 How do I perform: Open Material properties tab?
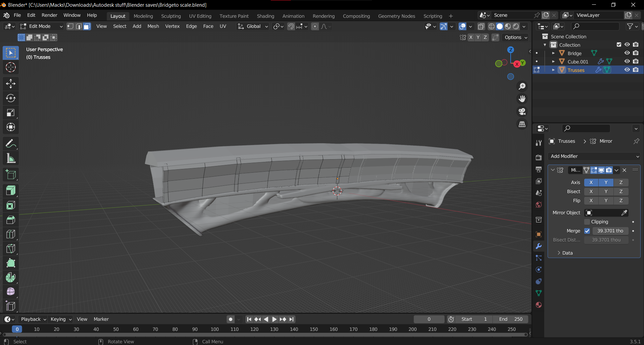539,305
